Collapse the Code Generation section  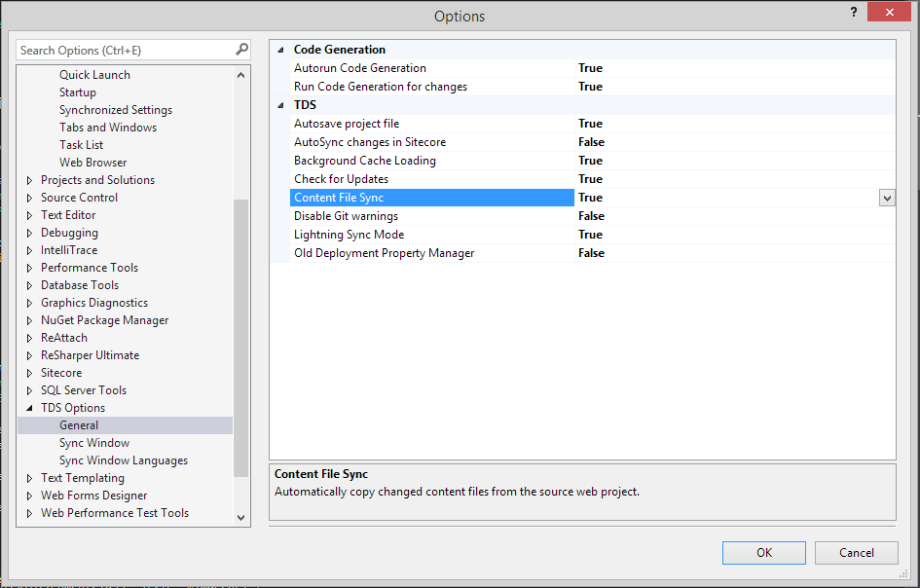click(x=279, y=49)
